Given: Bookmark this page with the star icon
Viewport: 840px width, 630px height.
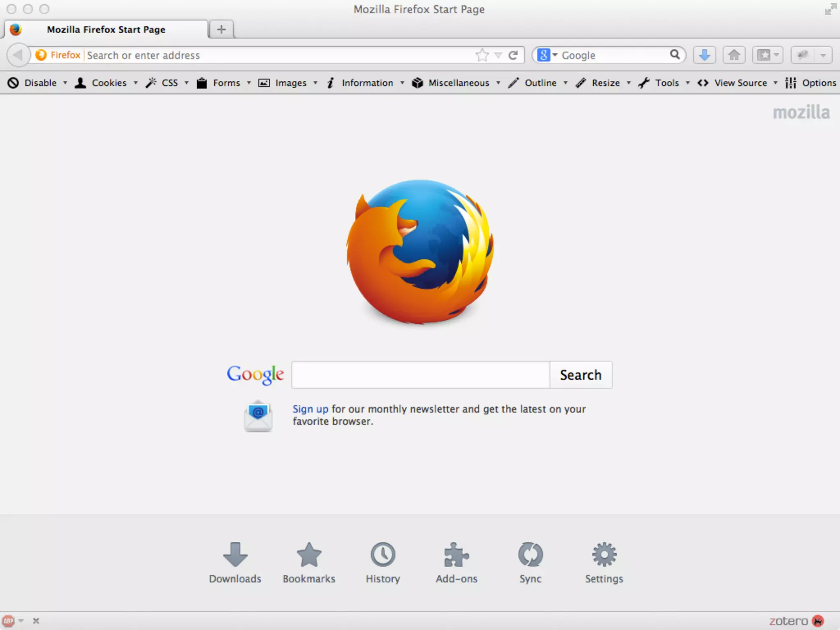Looking at the screenshot, I should [x=482, y=55].
